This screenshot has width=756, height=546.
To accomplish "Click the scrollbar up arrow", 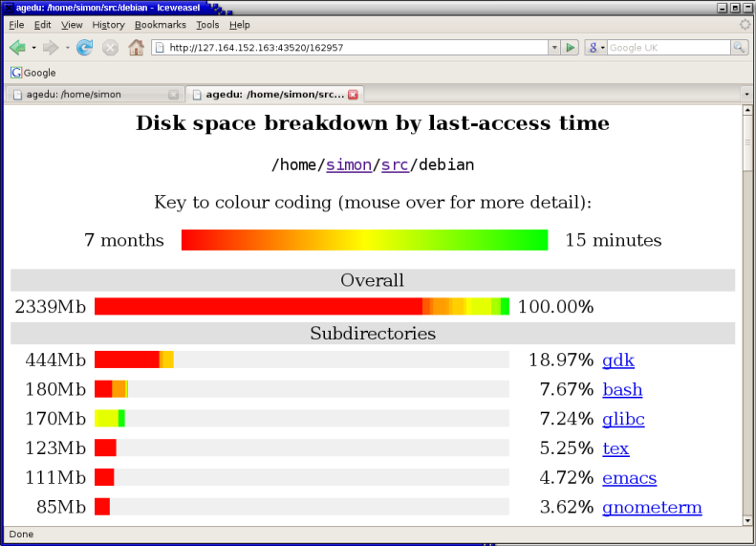I will click(747, 110).
